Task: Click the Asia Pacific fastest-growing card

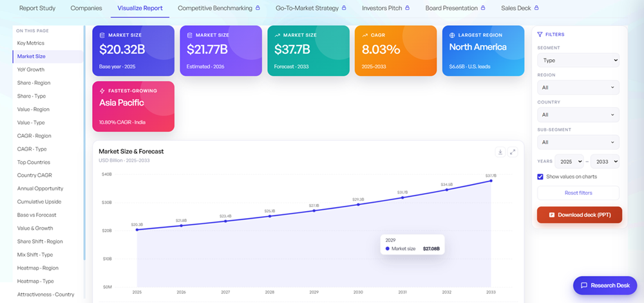Action: [x=133, y=107]
